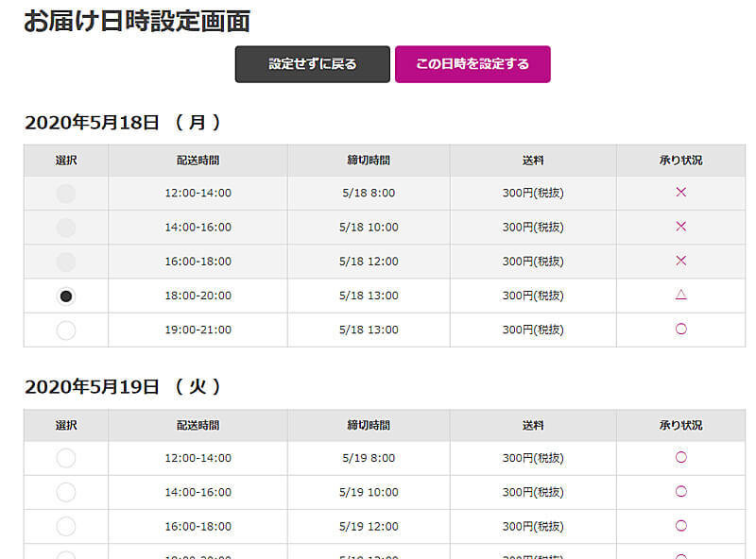The image size is (756, 559).
Task: Click the ○ status icon for 5/19 16:00-18:00
Action: (680, 525)
